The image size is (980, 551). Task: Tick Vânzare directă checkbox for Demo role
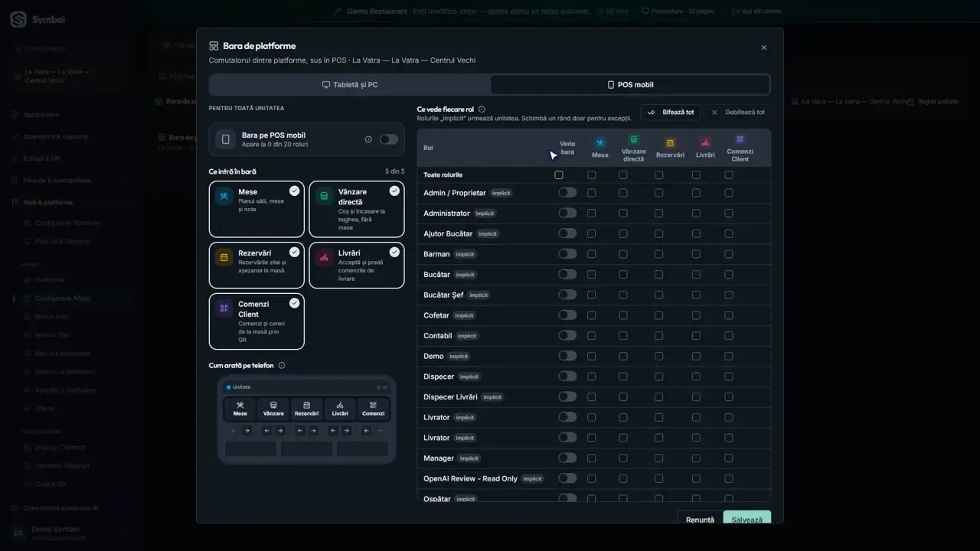click(623, 356)
